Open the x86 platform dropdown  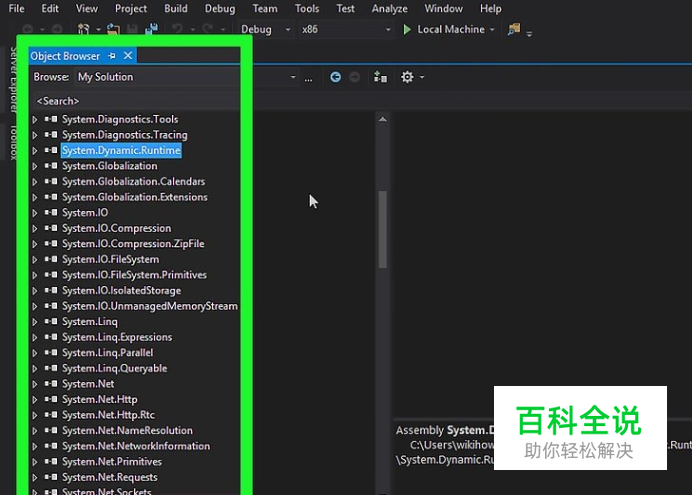pyautogui.click(x=346, y=30)
